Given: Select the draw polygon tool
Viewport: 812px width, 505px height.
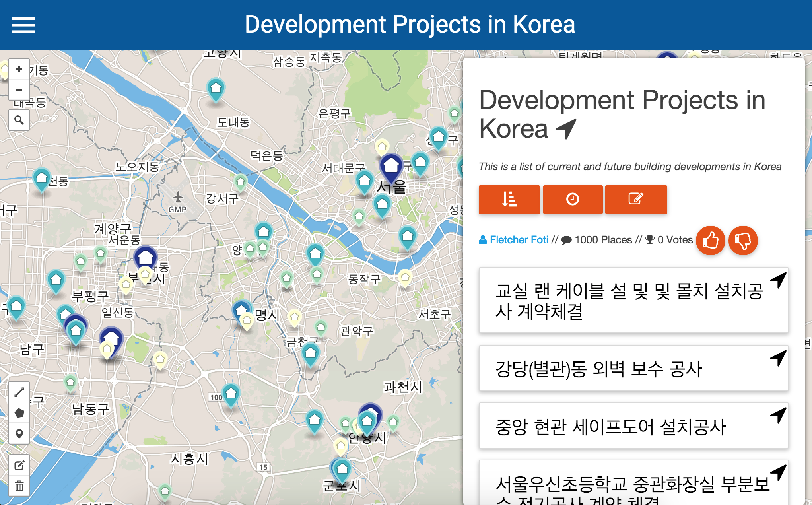Looking at the screenshot, I should [x=19, y=413].
